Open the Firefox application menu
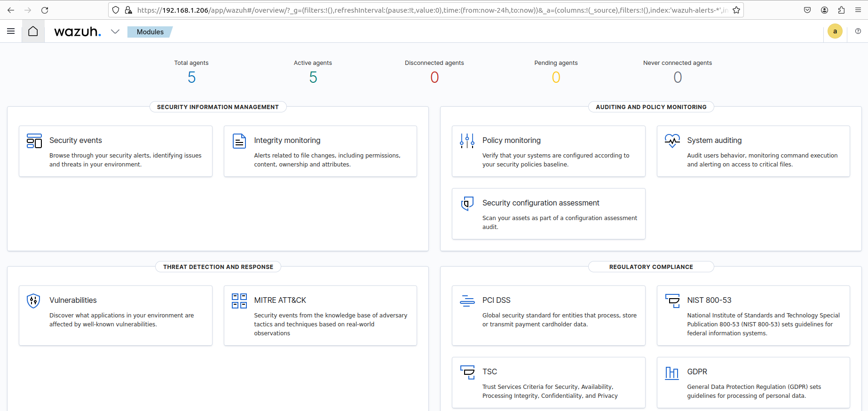868x411 pixels. tap(858, 10)
